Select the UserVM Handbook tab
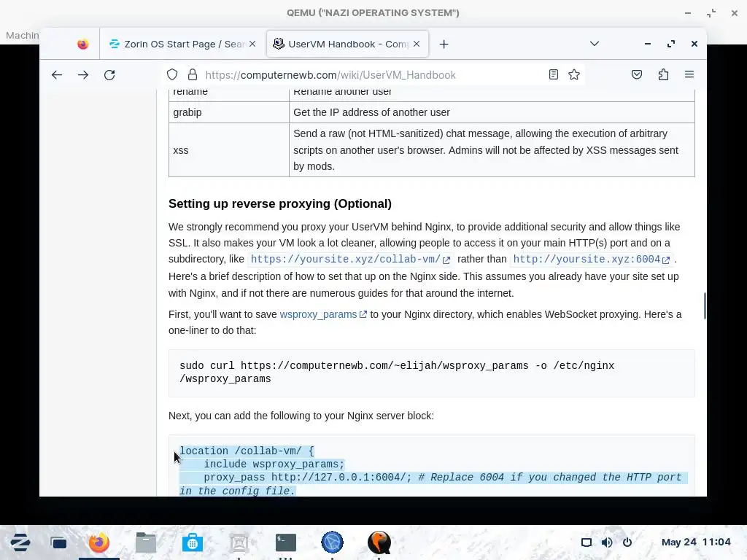The image size is (747, 560). (347, 44)
